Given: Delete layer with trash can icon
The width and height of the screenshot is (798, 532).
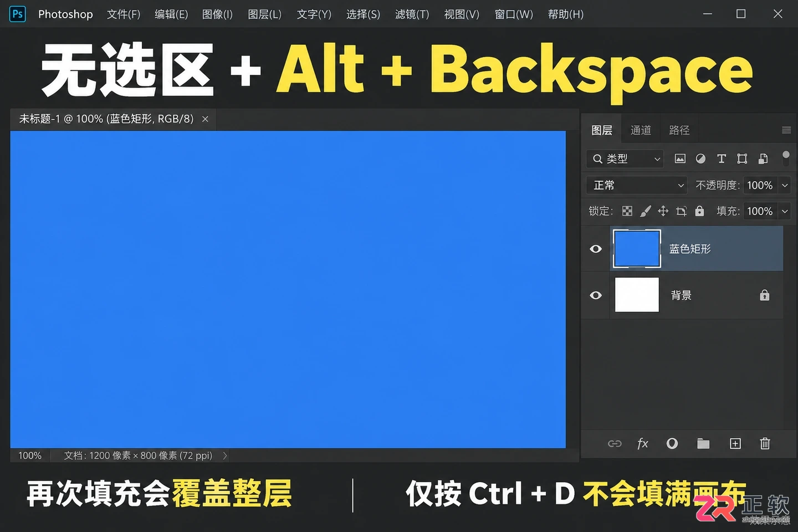Looking at the screenshot, I should [x=765, y=443].
